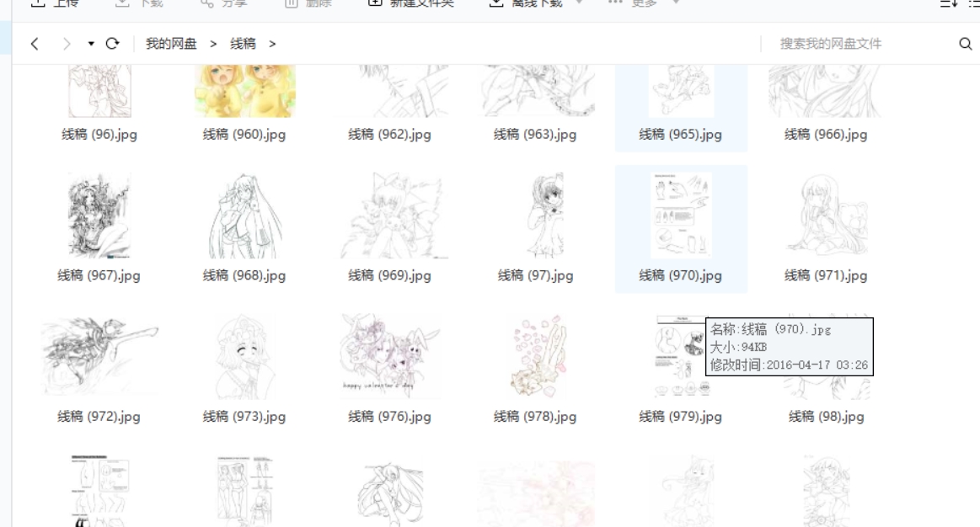The width and height of the screenshot is (980, 527).
Task: Pick the 线稿 (966).jpg thumbnail
Action: pyautogui.click(x=826, y=91)
